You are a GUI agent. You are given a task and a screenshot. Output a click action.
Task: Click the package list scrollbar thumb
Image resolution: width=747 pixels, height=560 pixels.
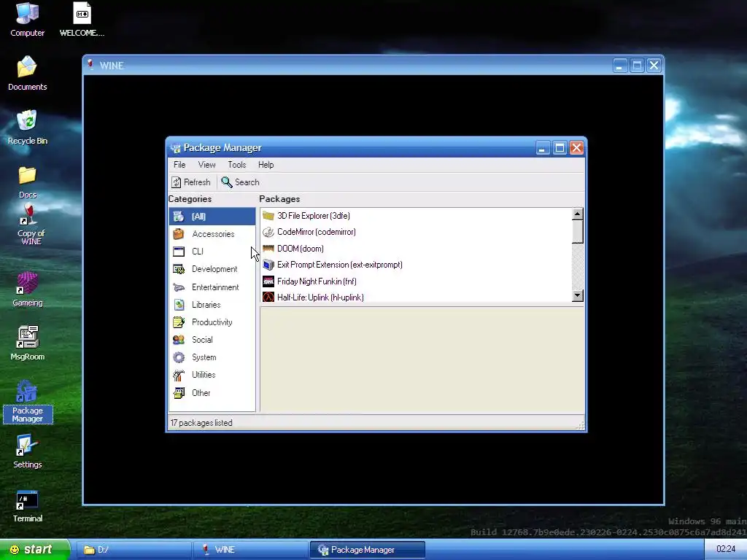[x=578, y=231]
